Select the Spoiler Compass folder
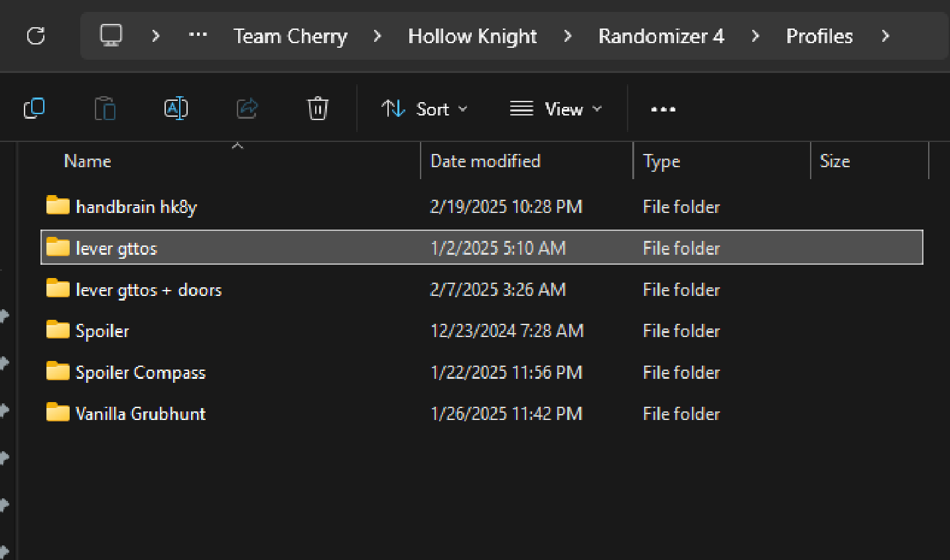Image resolution: width=950 pixels, height=560 pixels. coord(482,372)
